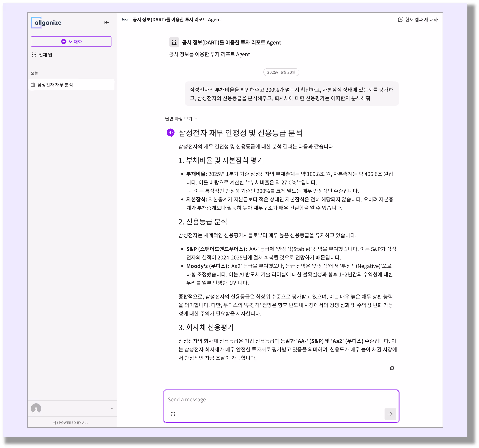Screen dimensions: 479x448
Task: Focus the Send a message input field
Action: point(281,400)
